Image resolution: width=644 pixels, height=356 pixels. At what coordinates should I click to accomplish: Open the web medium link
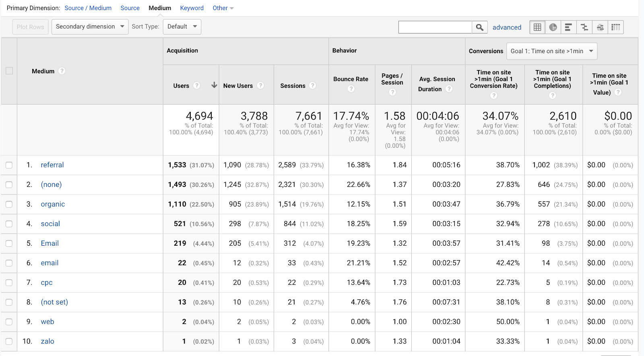coord(47,322)
